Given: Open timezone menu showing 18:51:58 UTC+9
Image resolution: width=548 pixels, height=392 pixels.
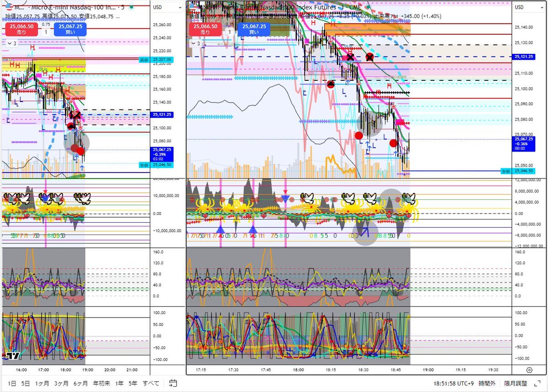Looking at the screenshot, I should pos(454,383).
